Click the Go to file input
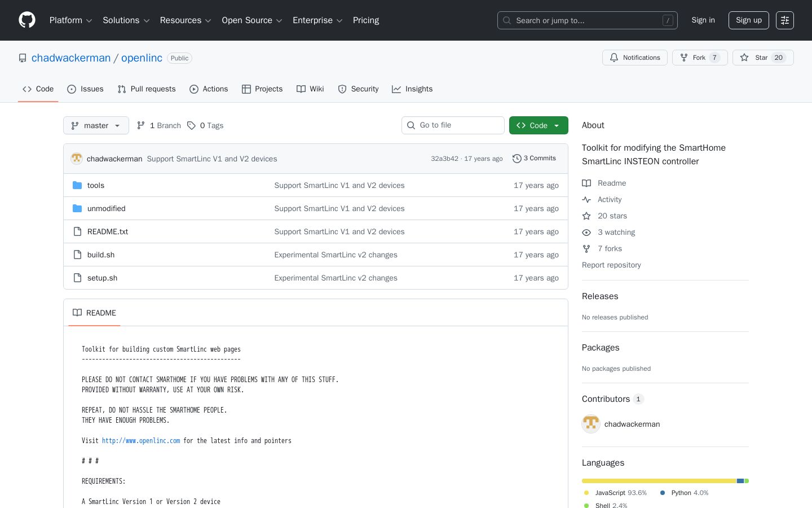The image size is (812, 508). (453, 125)
